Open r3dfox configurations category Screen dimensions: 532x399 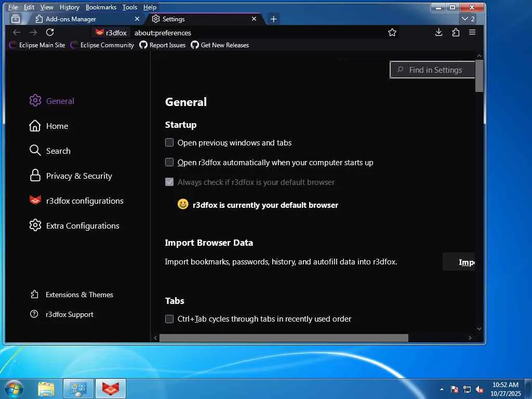pos(76,201)
